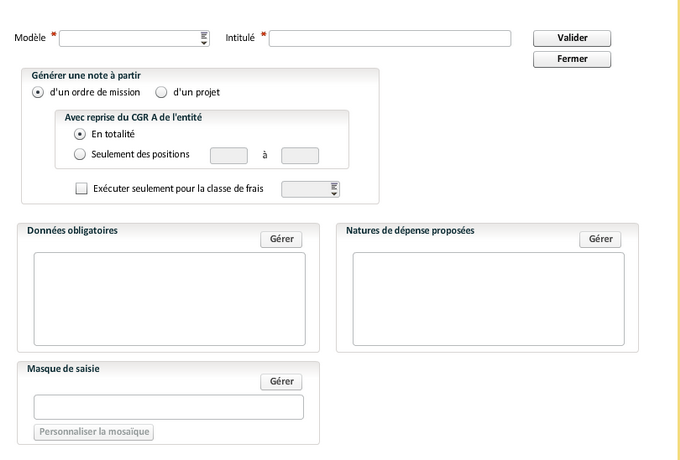Click Gérer in the Données obligatoires panel

[281, 239]
